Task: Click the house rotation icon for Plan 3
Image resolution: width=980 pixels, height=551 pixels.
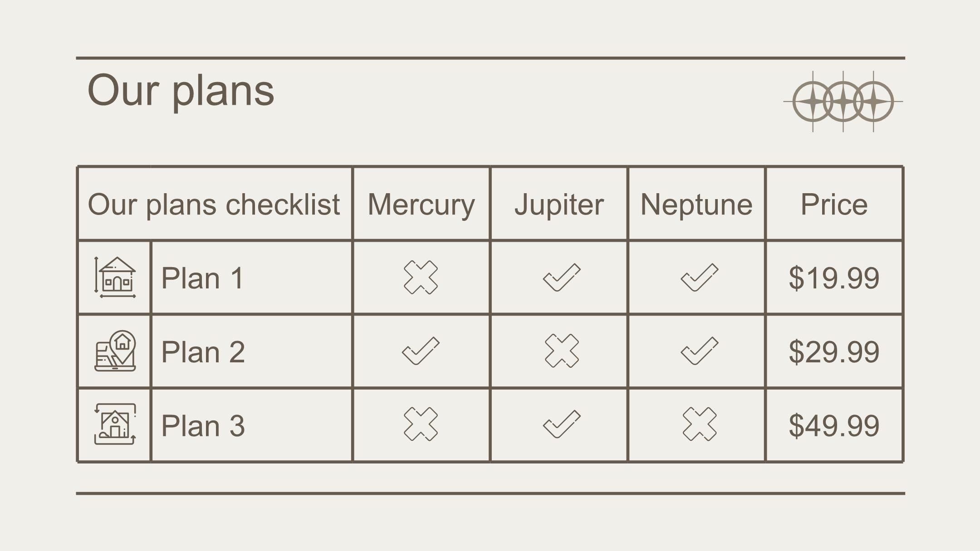Action: [115, 424]
